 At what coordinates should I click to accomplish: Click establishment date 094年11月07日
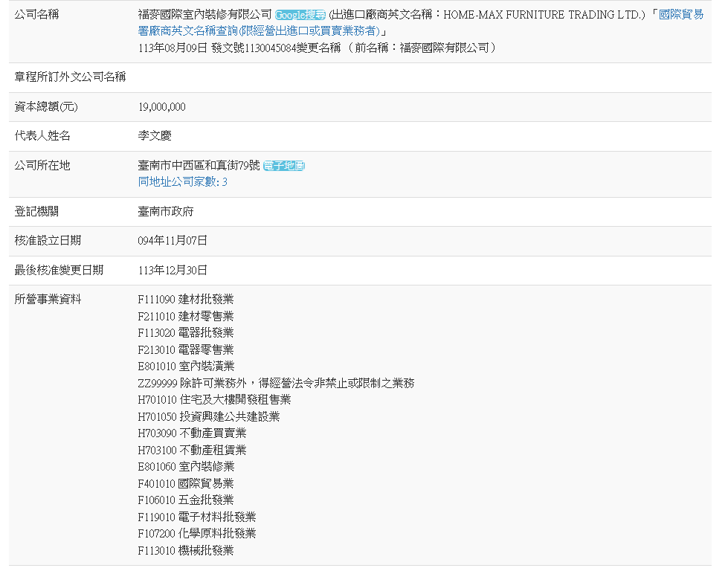[173, 240]
